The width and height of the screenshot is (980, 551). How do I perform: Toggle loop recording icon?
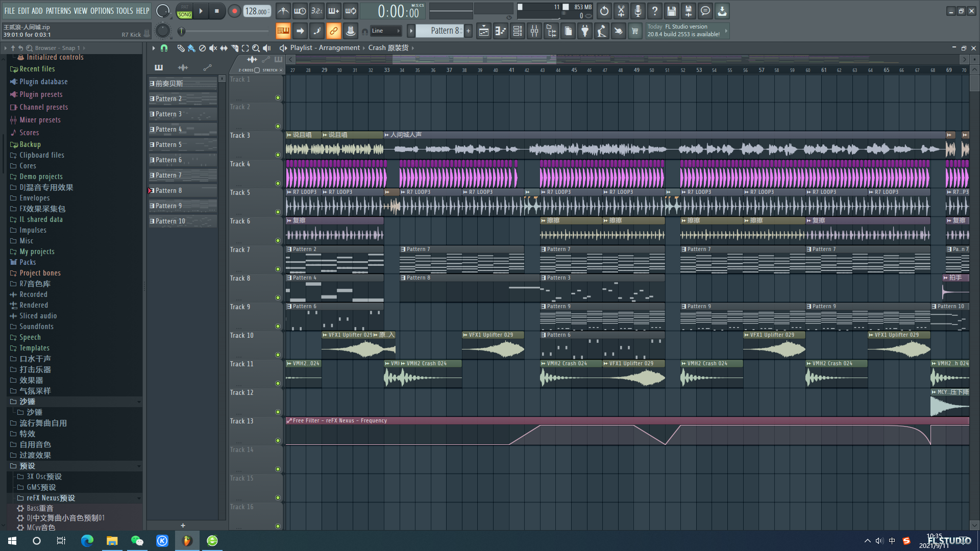[351, 11]
